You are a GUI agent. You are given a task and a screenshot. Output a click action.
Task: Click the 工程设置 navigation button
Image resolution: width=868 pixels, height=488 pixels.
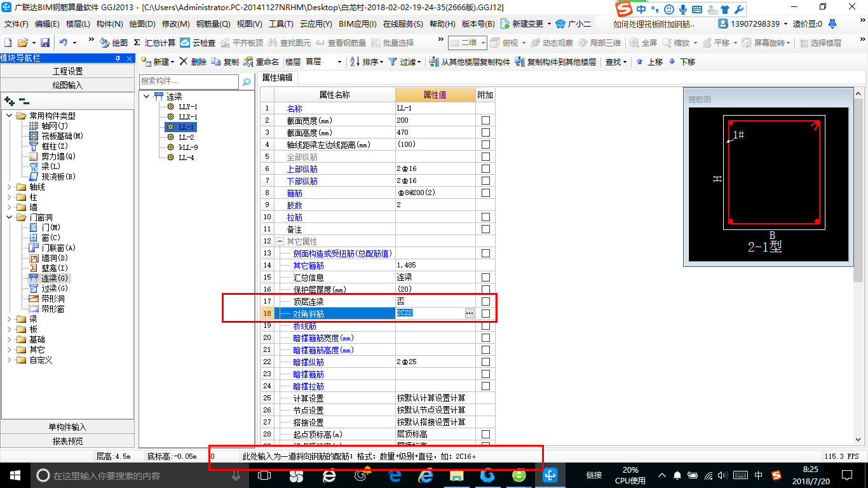pyautogui.click(x=67, y=71)
